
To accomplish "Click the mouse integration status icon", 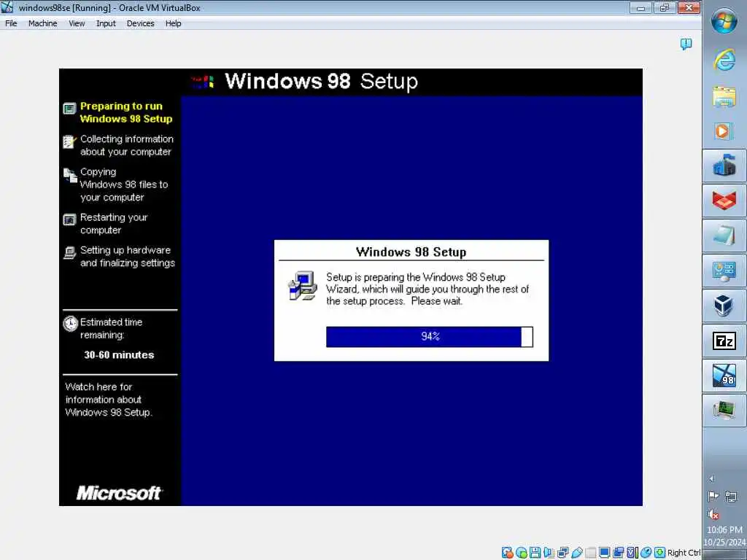I will [x=646, y=553].
